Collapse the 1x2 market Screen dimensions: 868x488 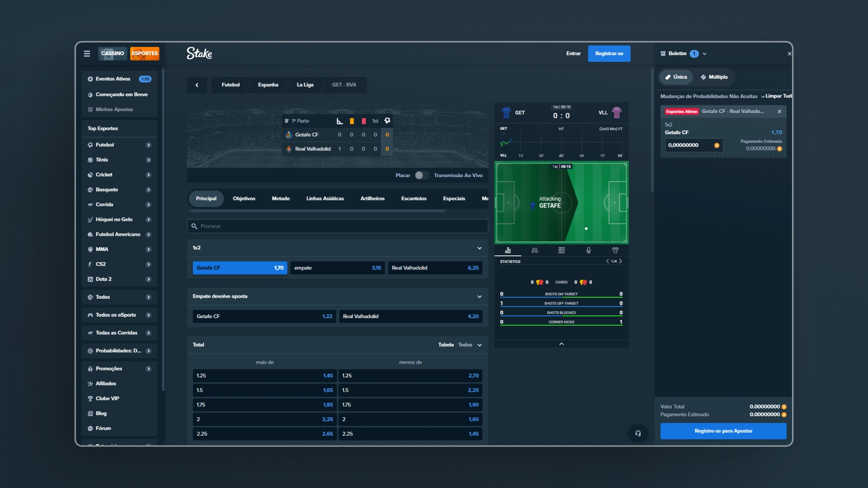pyautogui.click(x=480, y=248)
